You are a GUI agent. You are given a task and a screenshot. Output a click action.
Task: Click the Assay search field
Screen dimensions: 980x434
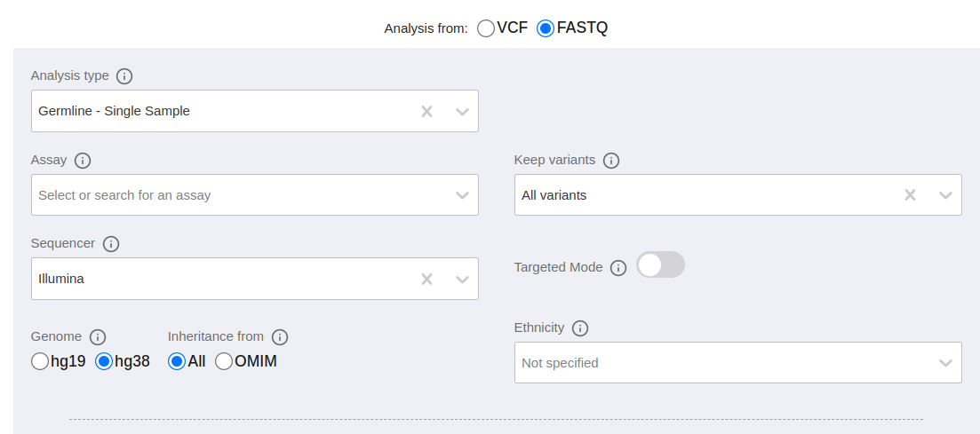tap(255, 195)
